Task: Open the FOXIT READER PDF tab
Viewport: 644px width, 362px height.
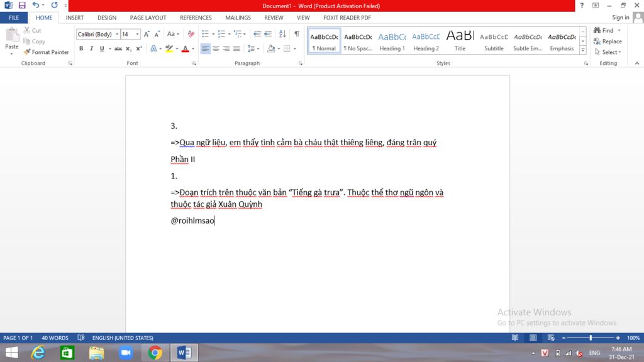Action: click(347, 18)
